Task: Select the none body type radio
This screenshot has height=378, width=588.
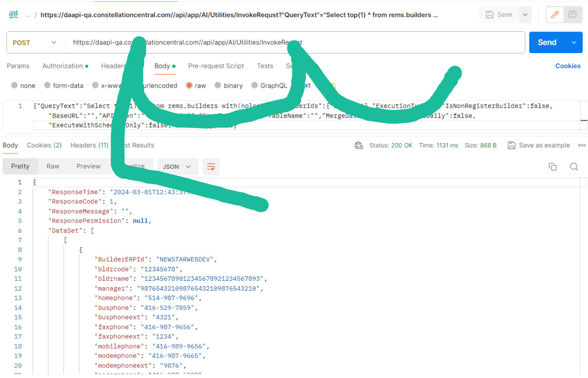Action: pos(14,85)
